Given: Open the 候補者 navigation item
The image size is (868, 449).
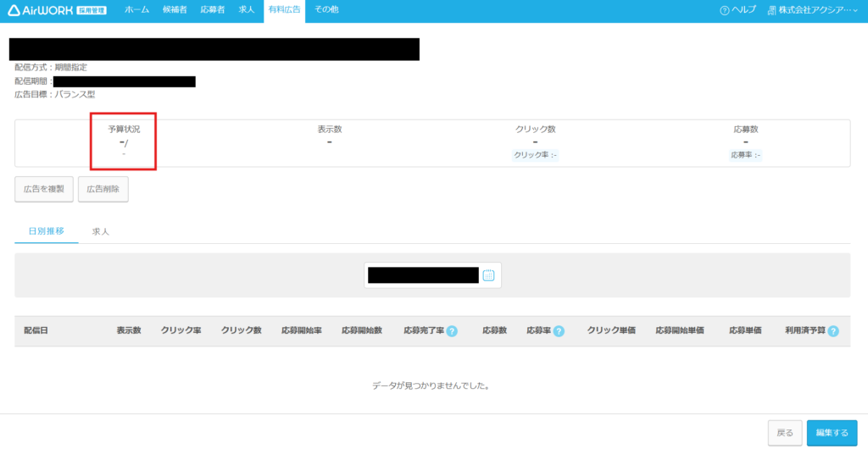Looking at the screenshot, I should [x=173, y=10].
